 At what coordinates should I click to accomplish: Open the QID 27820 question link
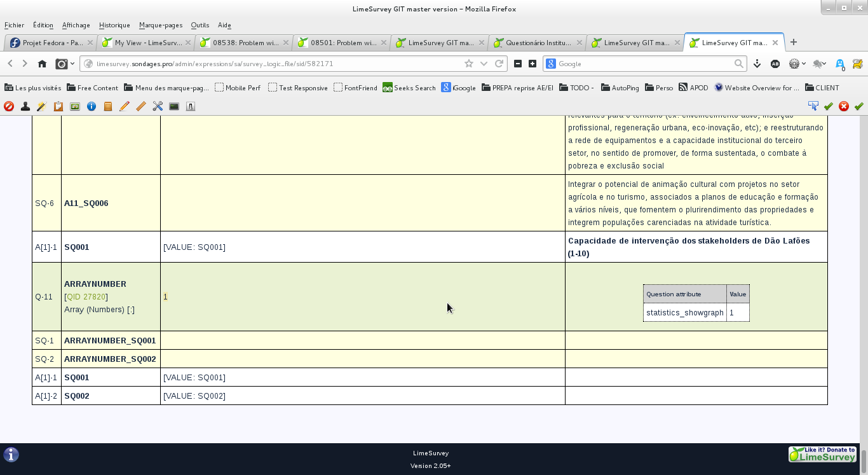click(x=86, y=297)
